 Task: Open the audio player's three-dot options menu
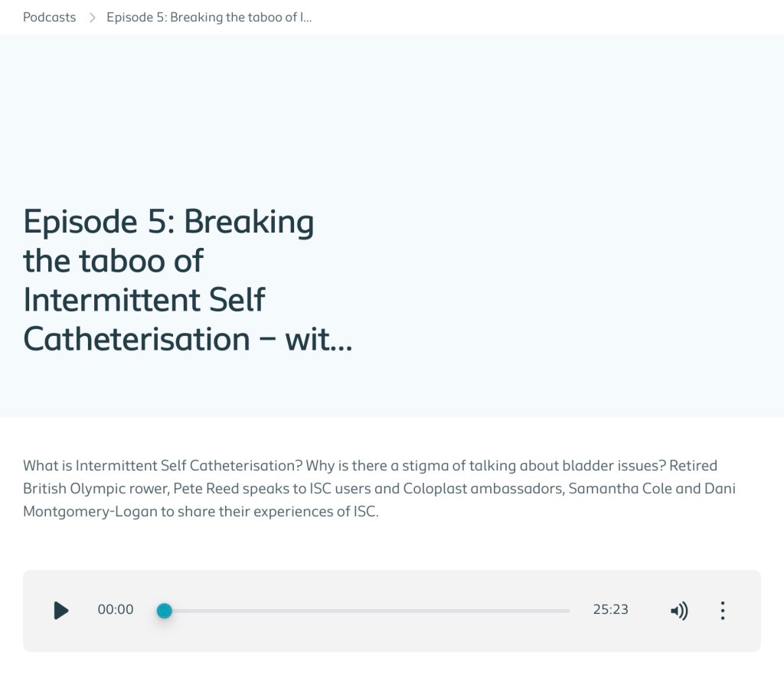tap(722, 611)
